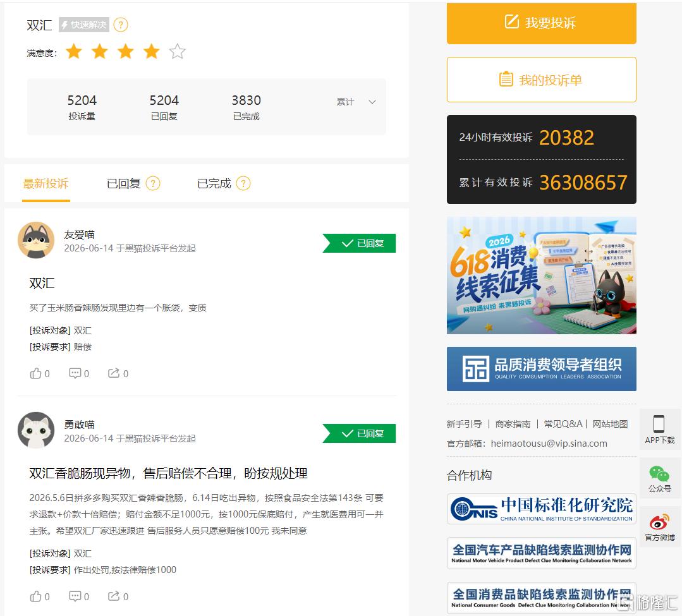Click the 5204 已回复 statistic
Image resolution: width=682 pixels, height=616 pixels.
[x=164, y=107]
